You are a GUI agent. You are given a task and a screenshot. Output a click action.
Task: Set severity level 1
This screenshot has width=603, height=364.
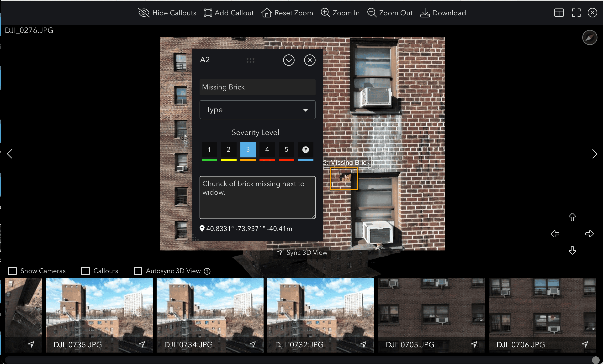click(x=209, y=150)
